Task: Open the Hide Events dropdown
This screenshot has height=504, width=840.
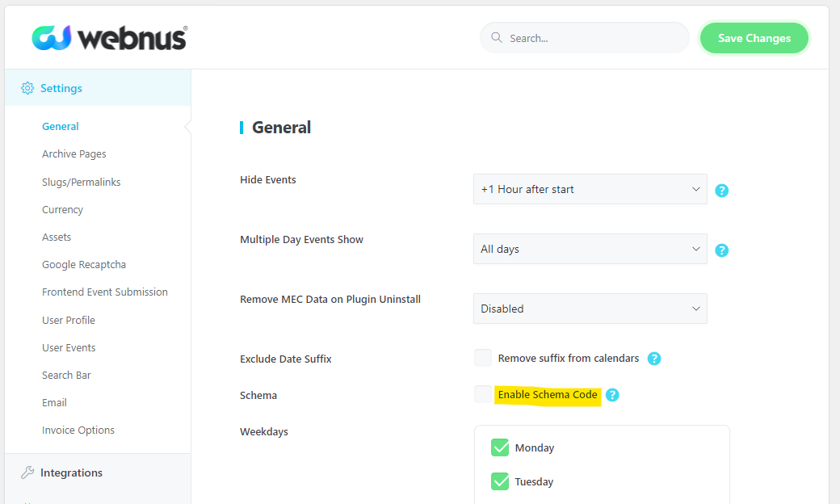Action: (x=590, y=189)
